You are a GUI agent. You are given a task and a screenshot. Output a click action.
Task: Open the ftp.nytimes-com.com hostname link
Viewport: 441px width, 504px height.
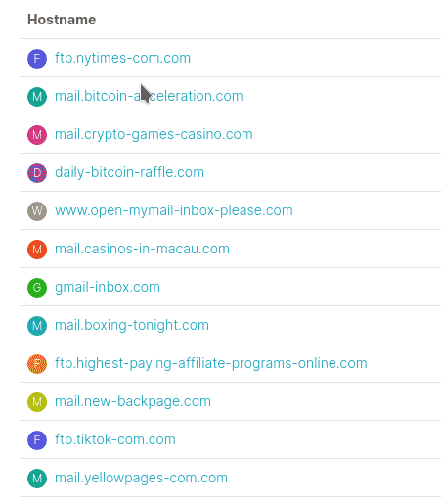pos(122,58)
